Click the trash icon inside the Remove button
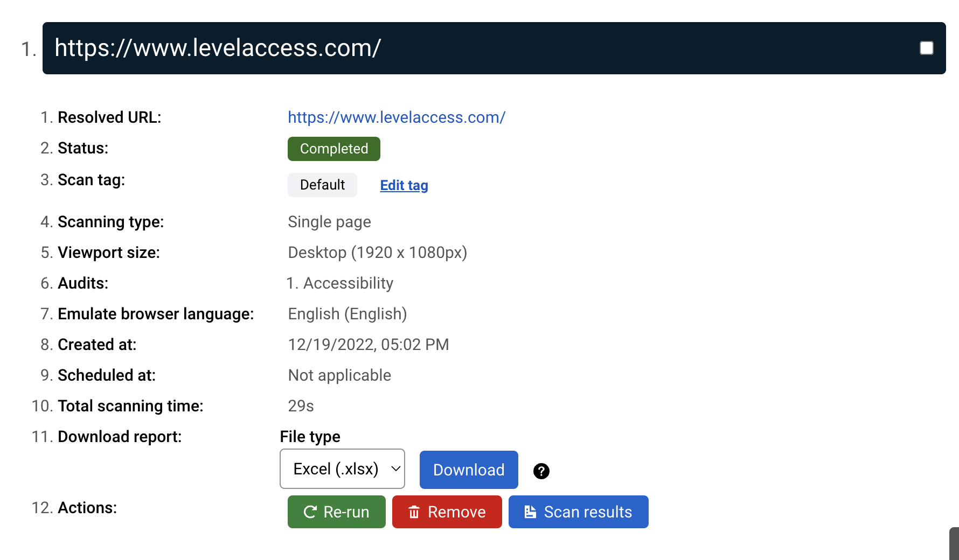The height and width of the screenshot is (560, 959). point(414,512)
